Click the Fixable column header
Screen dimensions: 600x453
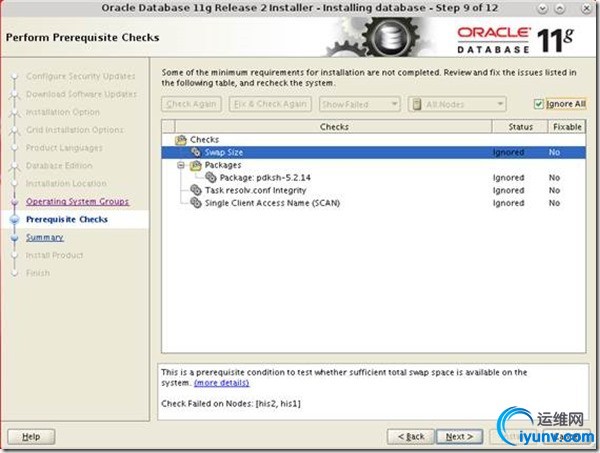point(567,127)
